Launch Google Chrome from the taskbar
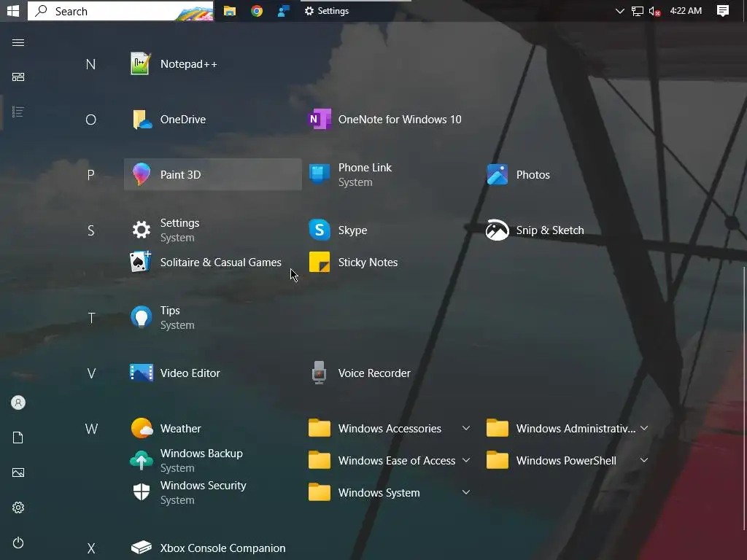Image resolution: width=747 pixels, height=560 pixels. coord(257,10)
